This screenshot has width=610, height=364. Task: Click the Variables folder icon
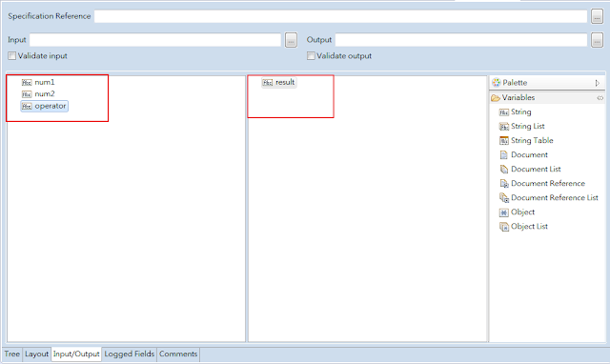[496, 98]
